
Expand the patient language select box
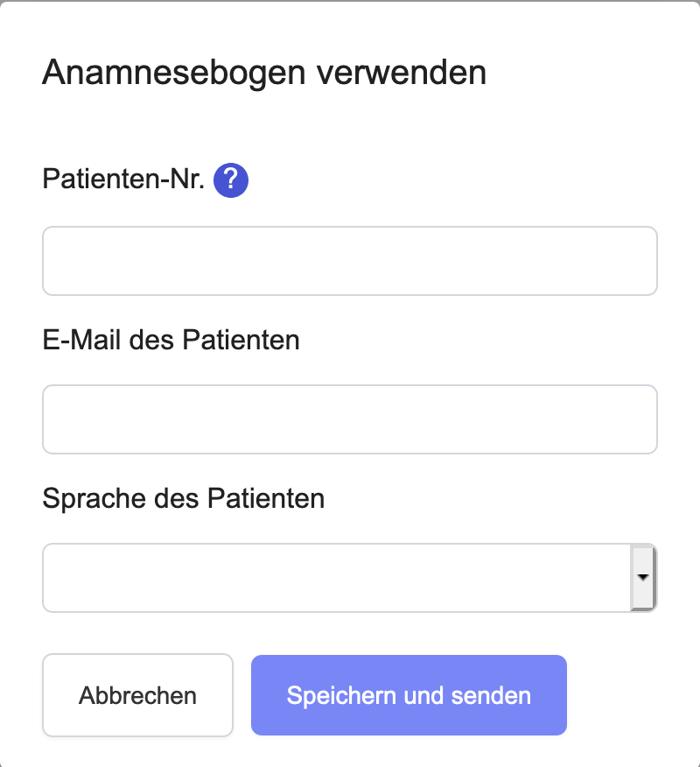349,578
